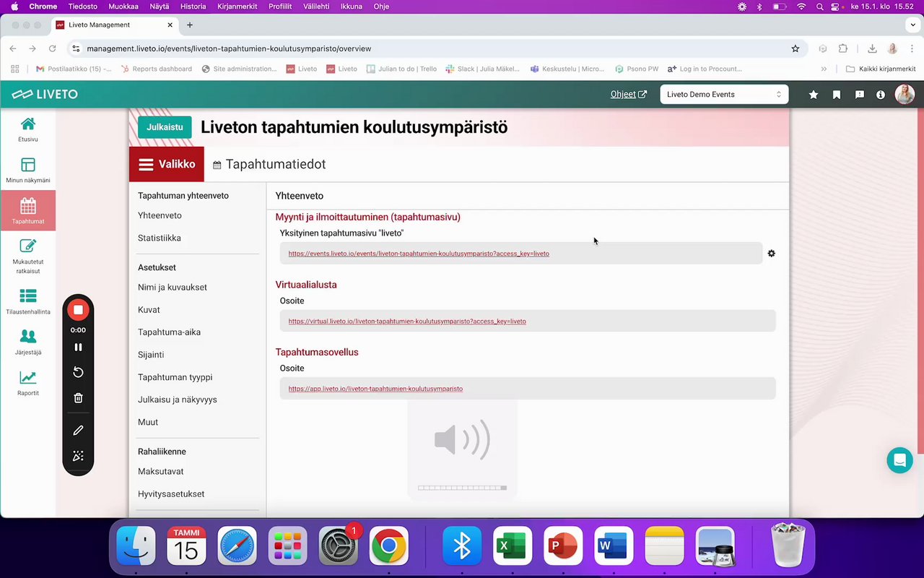Open the Valikko menu button
This screenshot has height=578, width=924.
[x=167, y=164]
